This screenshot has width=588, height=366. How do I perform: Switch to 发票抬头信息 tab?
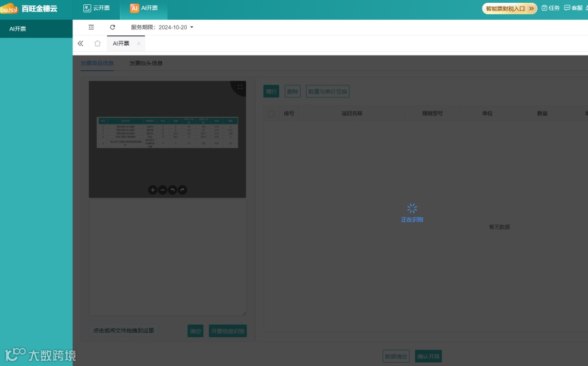click(x=146, y=63)
